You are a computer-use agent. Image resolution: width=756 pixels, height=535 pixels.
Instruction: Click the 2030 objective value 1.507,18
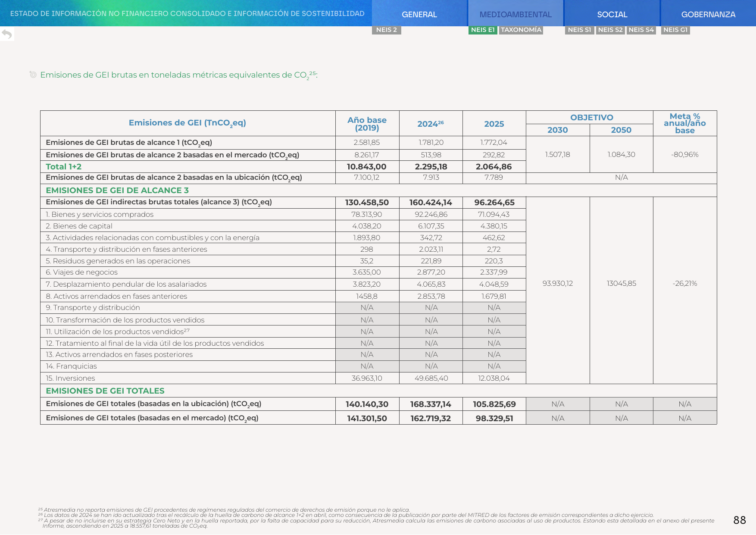click(558, 154)
